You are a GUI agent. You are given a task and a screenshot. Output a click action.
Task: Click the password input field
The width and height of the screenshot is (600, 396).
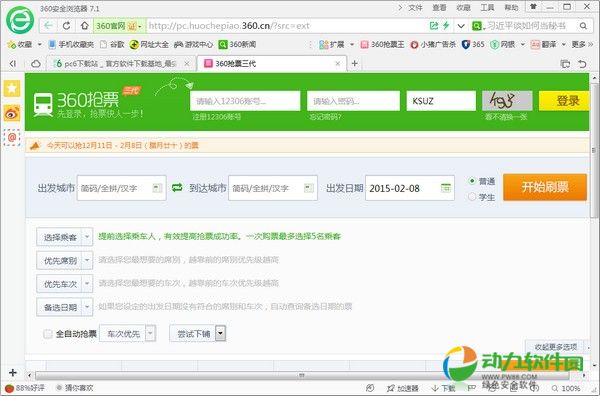point(353,101)
